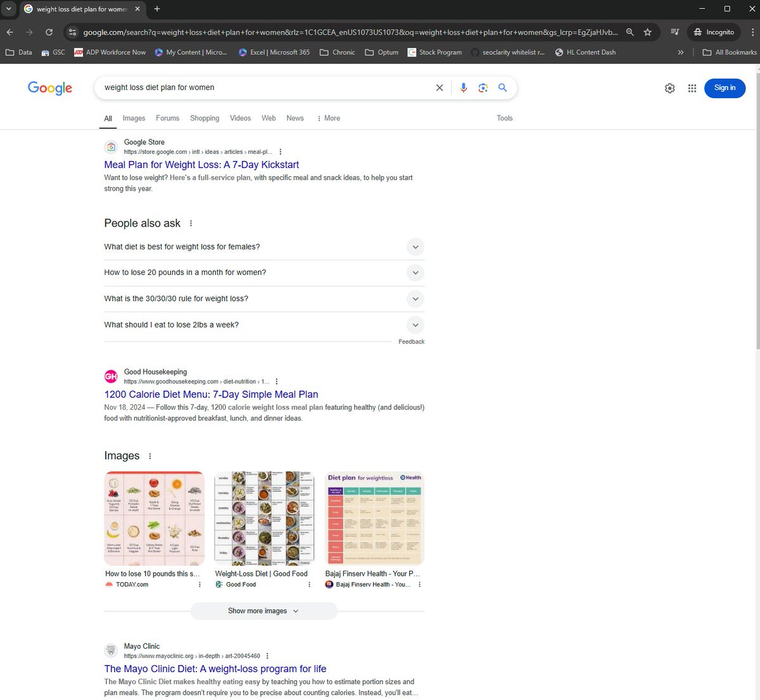Image resolution: width=760 pixels, height=700 pixels.
Task: Open the Bajaj Finserv diet plan thumbnail
Action: 374,518
